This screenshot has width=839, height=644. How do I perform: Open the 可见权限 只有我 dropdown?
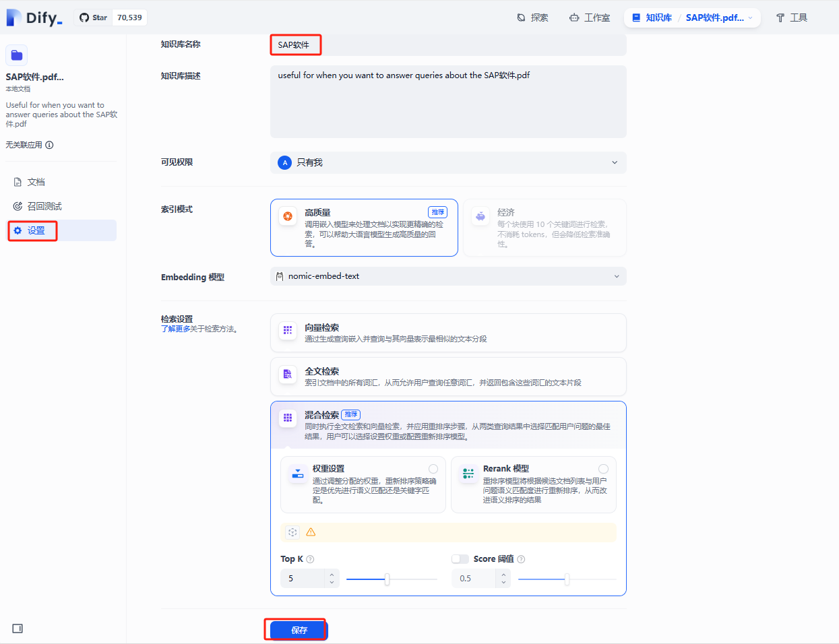click(x=448, y=162)
